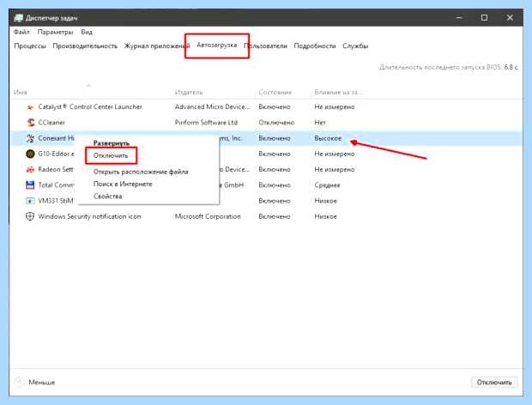Maximize the Task Manager window
Screen dimensions: 532x405
(484, 18)
